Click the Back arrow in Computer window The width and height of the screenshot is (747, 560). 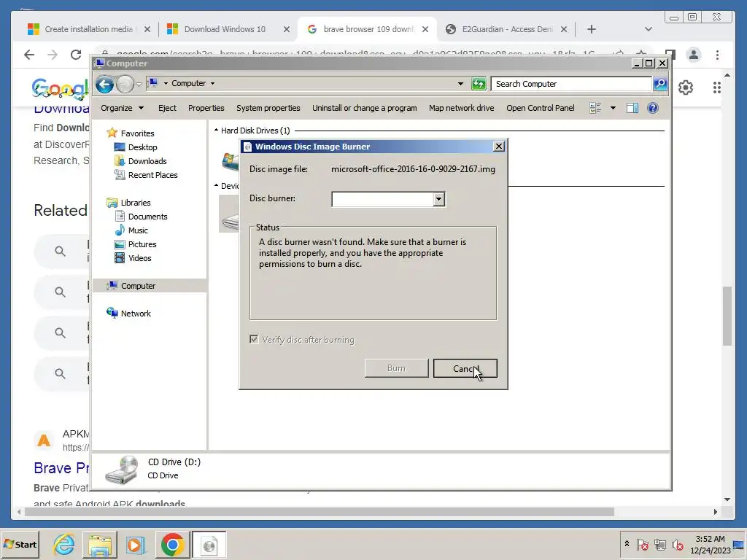[x=104, y=85]
